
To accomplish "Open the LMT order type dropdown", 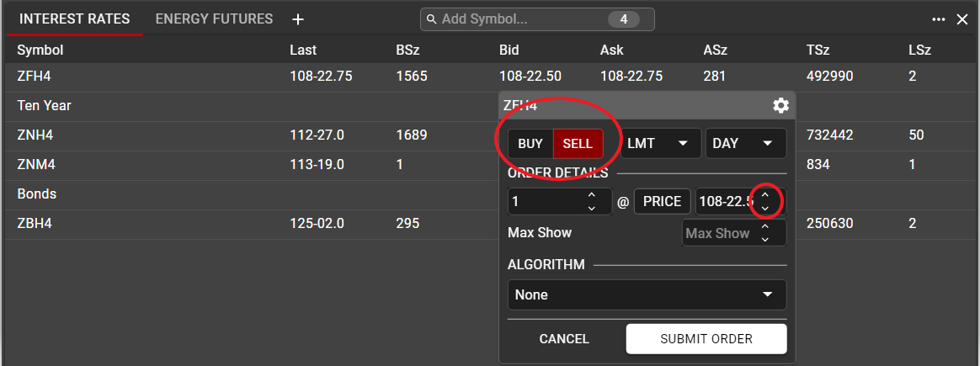I will point(661,144).
